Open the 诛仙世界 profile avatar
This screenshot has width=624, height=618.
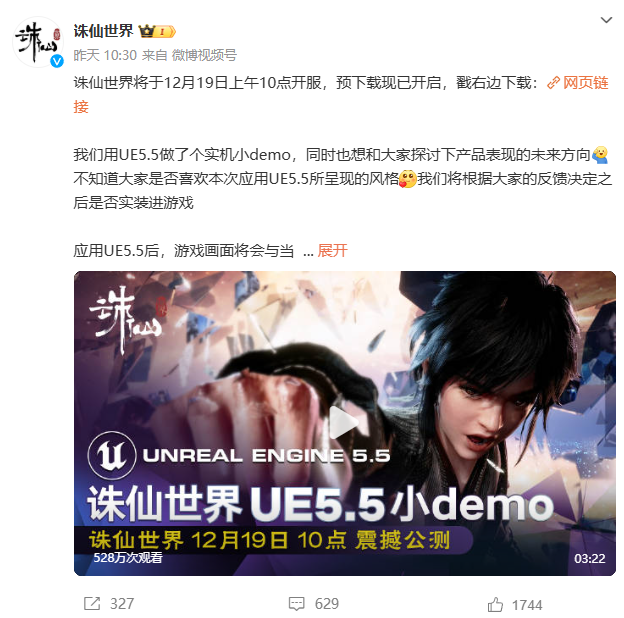(38, 41)
